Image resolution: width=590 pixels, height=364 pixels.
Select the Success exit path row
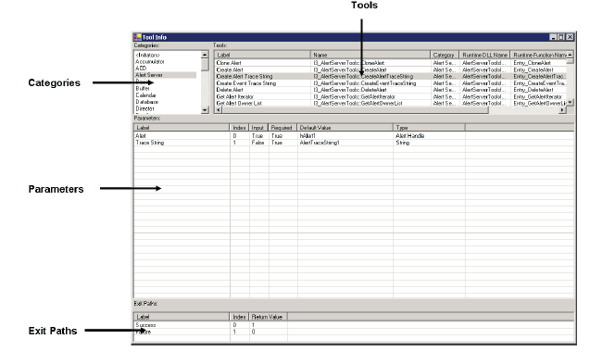(354, 325)
